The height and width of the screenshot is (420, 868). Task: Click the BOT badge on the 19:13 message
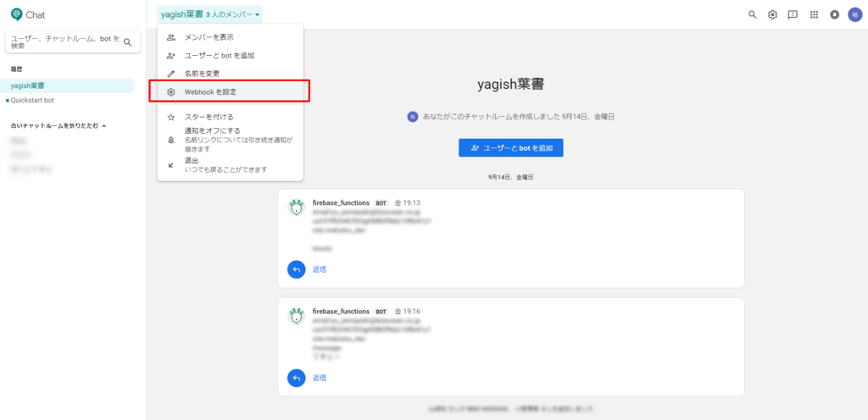tap(381, 203)
